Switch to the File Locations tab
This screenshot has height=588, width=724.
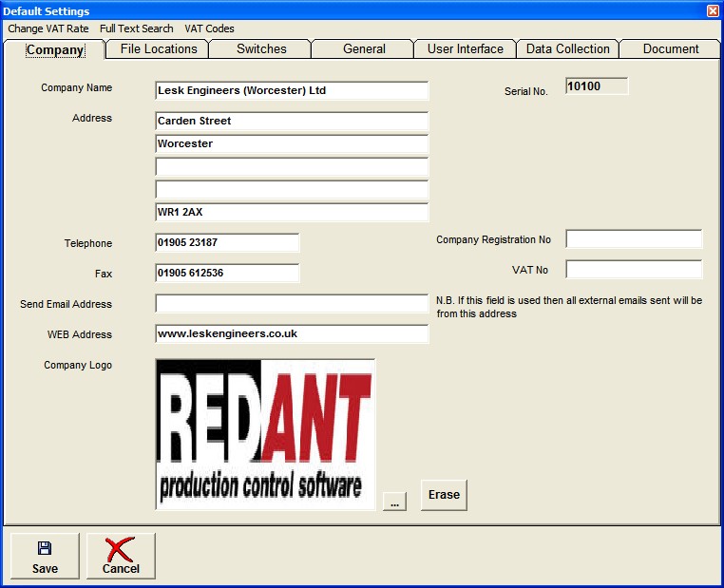click(158, 49)
